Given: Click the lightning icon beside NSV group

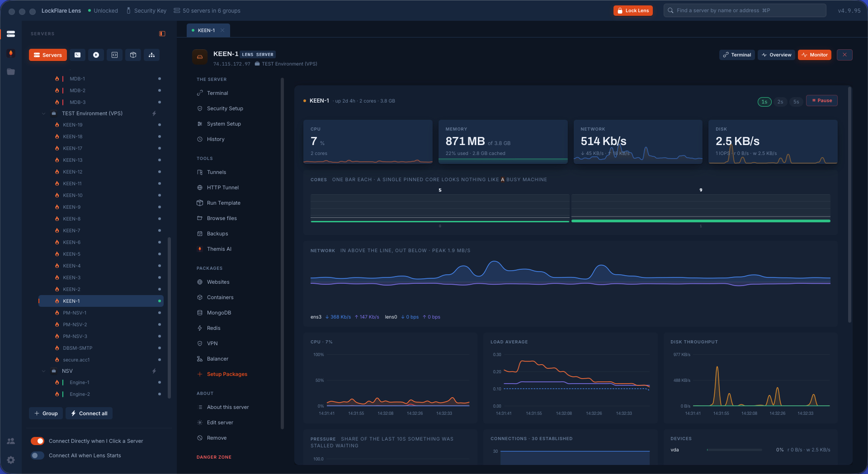Looking at the screenshot, I should pyautogui.click(x=154, y=371).
